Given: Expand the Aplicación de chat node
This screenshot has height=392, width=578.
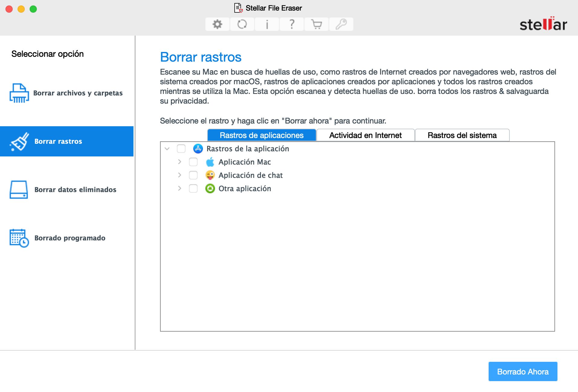Looking at the screenshot, I should pos(180,175).
